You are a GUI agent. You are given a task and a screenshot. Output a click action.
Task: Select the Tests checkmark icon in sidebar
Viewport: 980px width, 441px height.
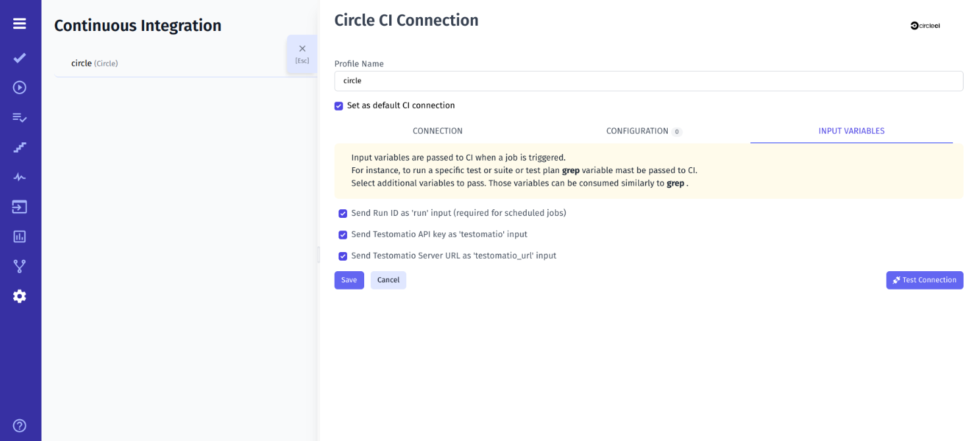coord(20,58)
